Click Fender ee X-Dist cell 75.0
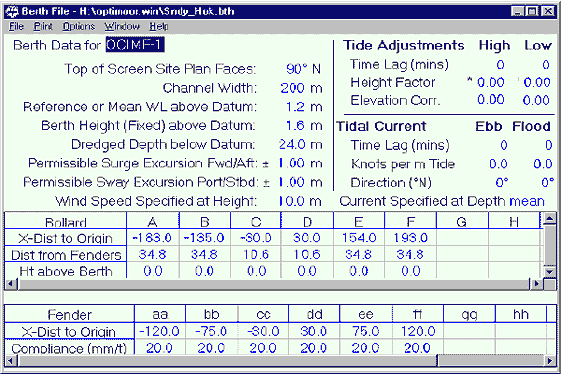The width and height of the screenshot is (561, 374). click(366, 331)
